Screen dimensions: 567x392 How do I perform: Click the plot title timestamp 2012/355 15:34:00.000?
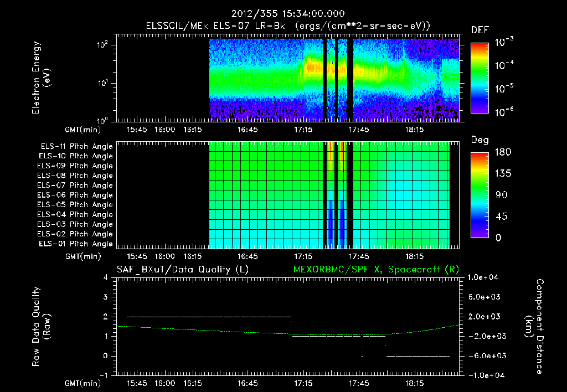288,14
